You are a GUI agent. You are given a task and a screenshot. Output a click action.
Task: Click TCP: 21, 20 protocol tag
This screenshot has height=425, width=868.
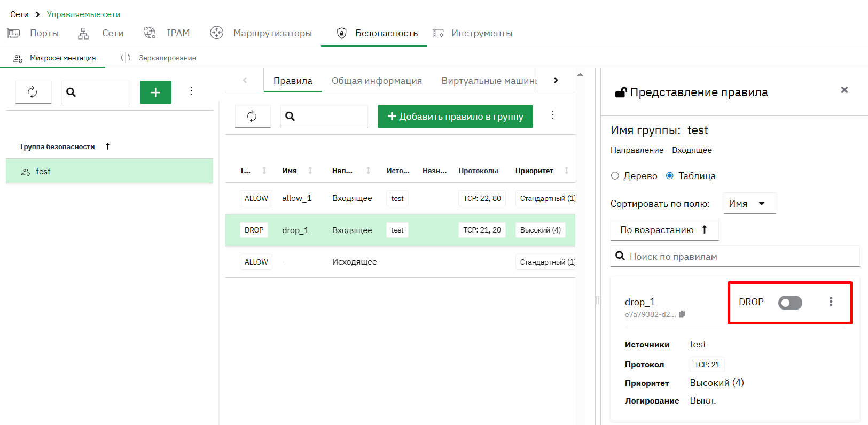tap(482, 230)
